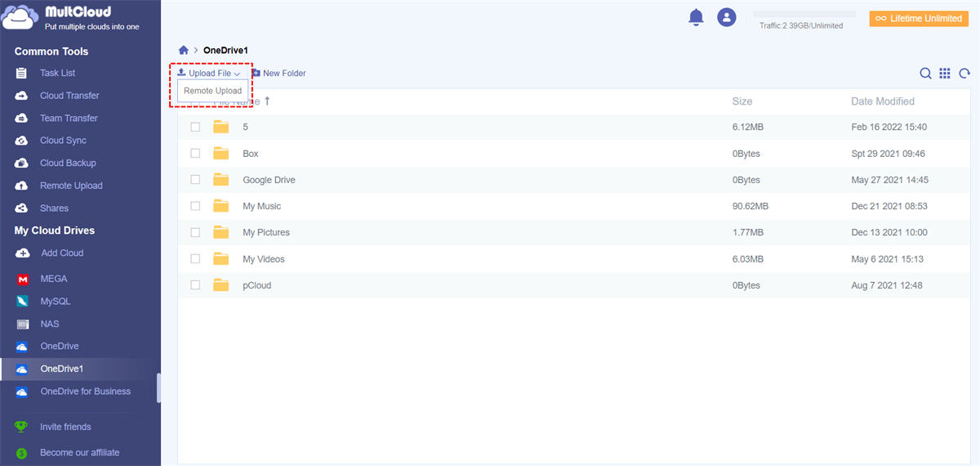The image size is (980, 466).
Task: Click the sidebar scrollbar handle
Action: coord(158,388)
